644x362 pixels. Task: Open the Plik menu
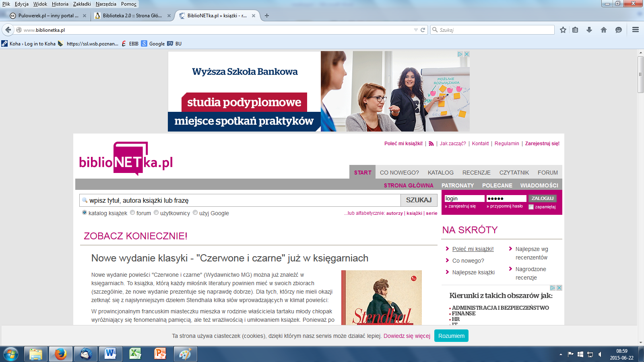tap(6, 4)
